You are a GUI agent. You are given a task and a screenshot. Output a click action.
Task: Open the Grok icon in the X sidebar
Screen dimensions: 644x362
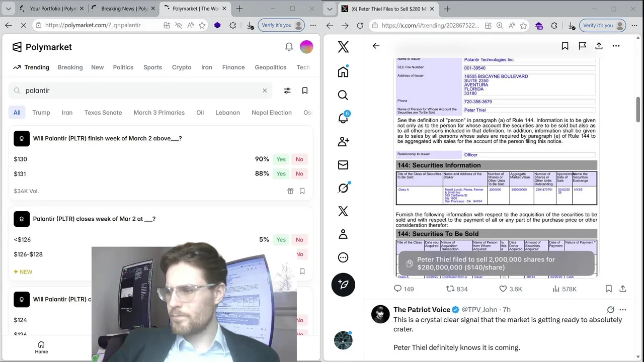coord(343,188)
